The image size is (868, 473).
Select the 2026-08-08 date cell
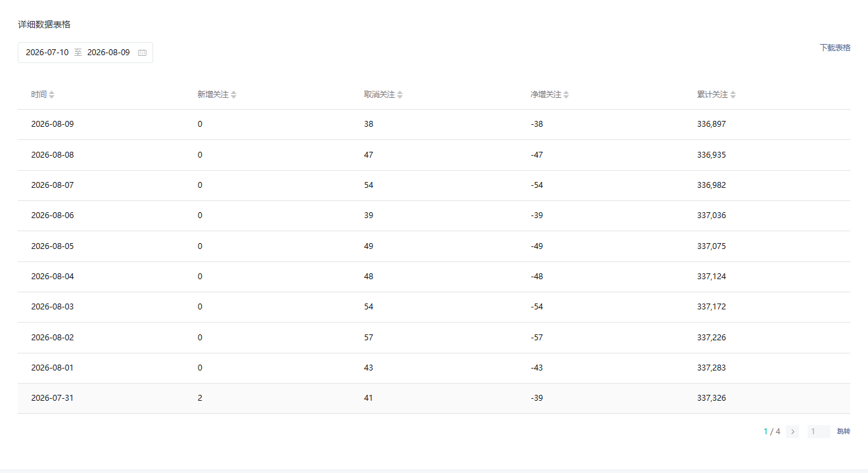tap(53, 155)
